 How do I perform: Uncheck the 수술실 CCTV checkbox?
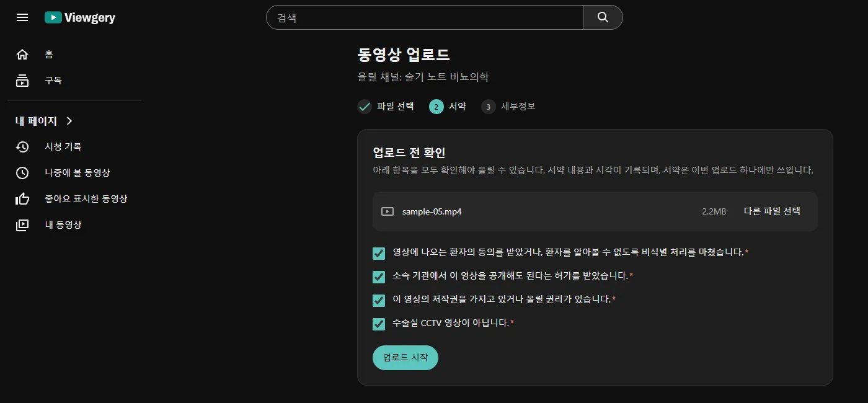[x=379, y=324]
